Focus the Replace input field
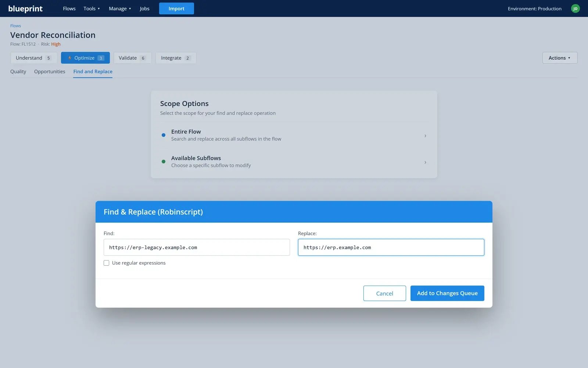588x368 pixels. coord(391,247)
